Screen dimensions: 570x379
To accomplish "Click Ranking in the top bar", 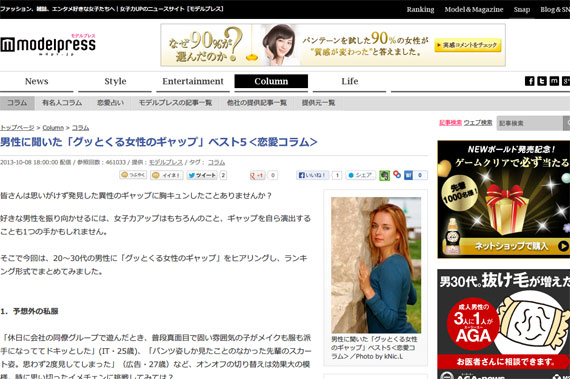I will [x=420, y=10].
